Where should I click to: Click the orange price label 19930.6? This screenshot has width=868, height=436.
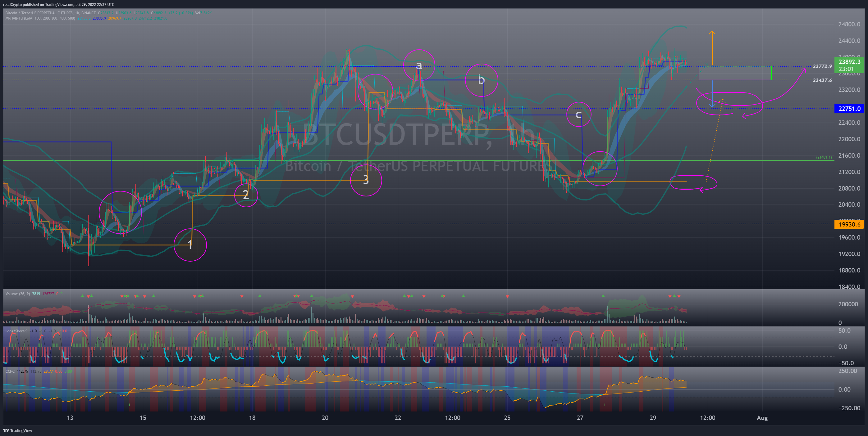coord(849,224)
